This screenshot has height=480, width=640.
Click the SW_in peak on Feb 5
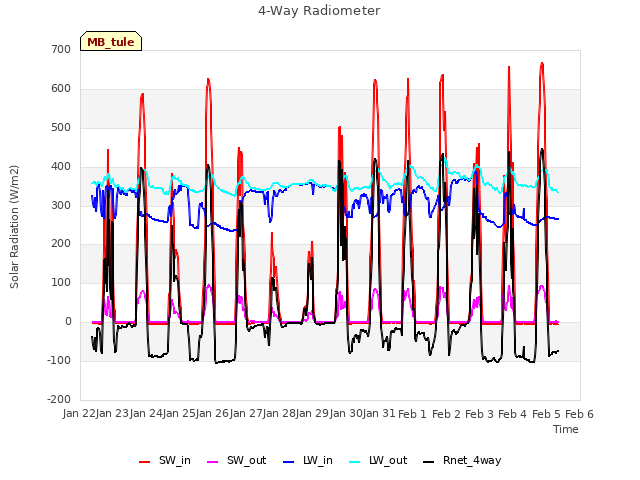point(542,63)
